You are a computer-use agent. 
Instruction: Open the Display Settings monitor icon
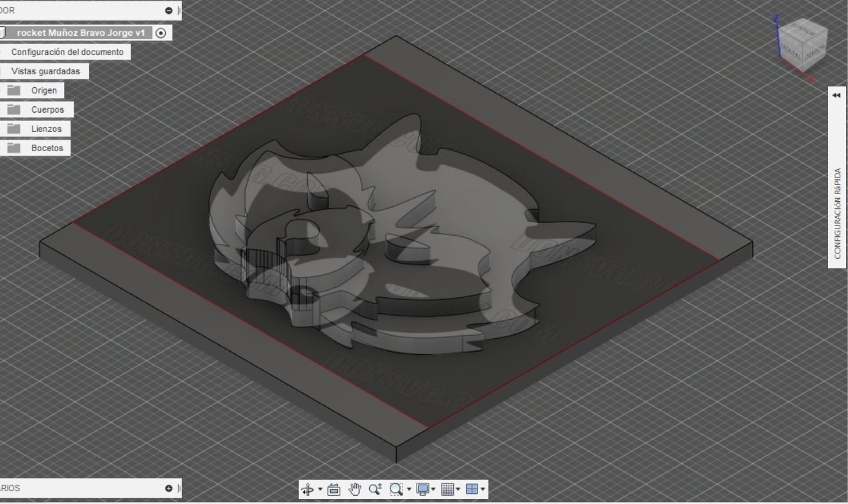(x=422, y=489)
